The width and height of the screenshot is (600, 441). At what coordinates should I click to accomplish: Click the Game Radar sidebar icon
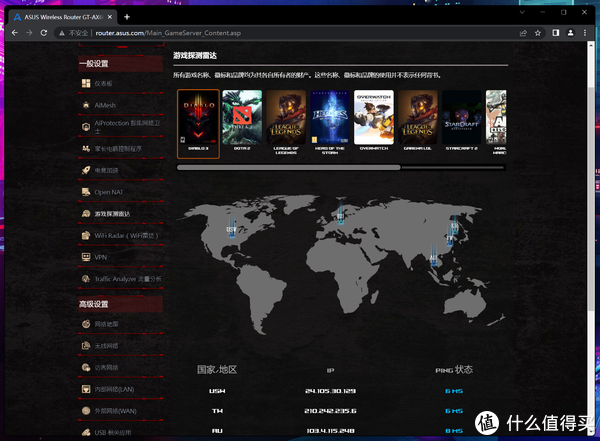tap(86, 214)
